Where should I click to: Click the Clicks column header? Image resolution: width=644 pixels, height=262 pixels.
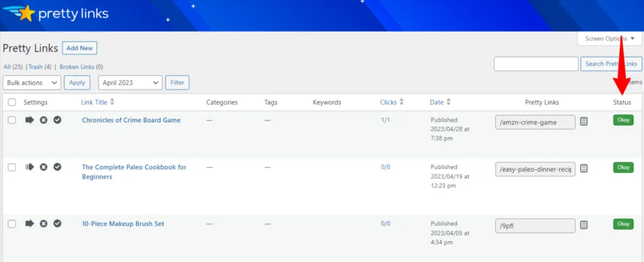(388, 103)
